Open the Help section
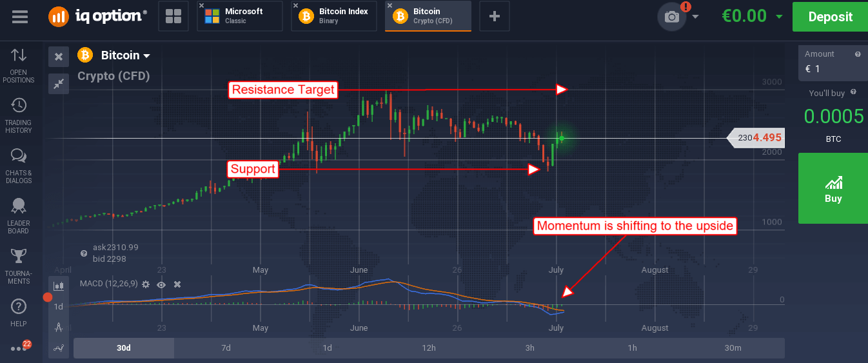Viewport: 868px width, 363px height. click(x=19, y=313)
